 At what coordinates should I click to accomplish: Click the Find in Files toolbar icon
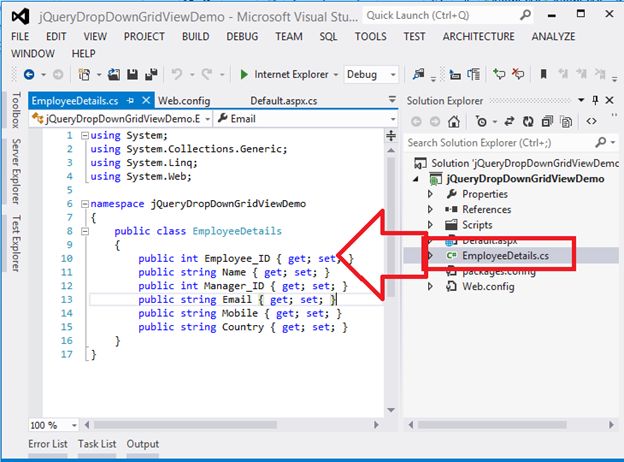(x=418, y=74)
